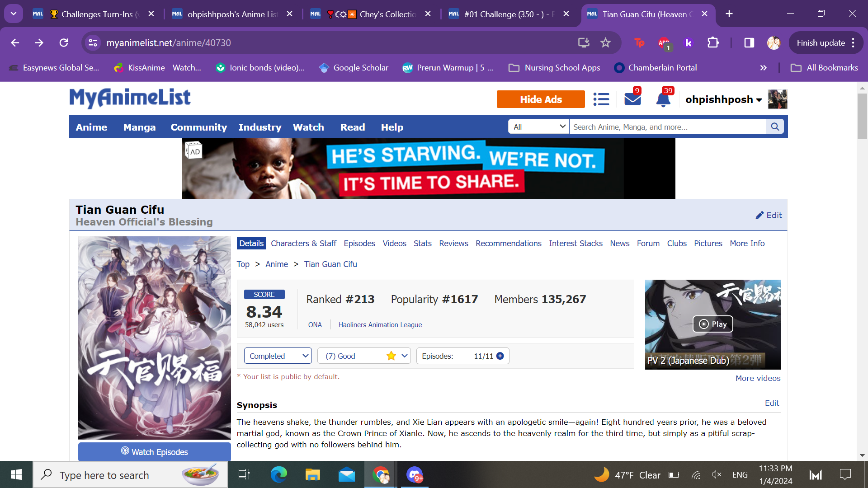This screenshot has height=488, width=868.
Task: Open the Chrome profile avatar
Action: click(x=774, y=42)
